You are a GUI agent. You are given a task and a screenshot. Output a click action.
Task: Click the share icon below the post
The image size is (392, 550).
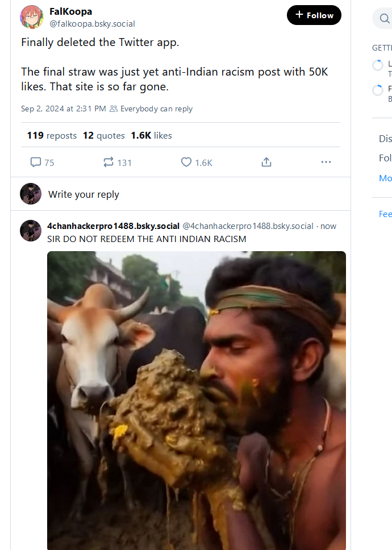click(266, 163)
